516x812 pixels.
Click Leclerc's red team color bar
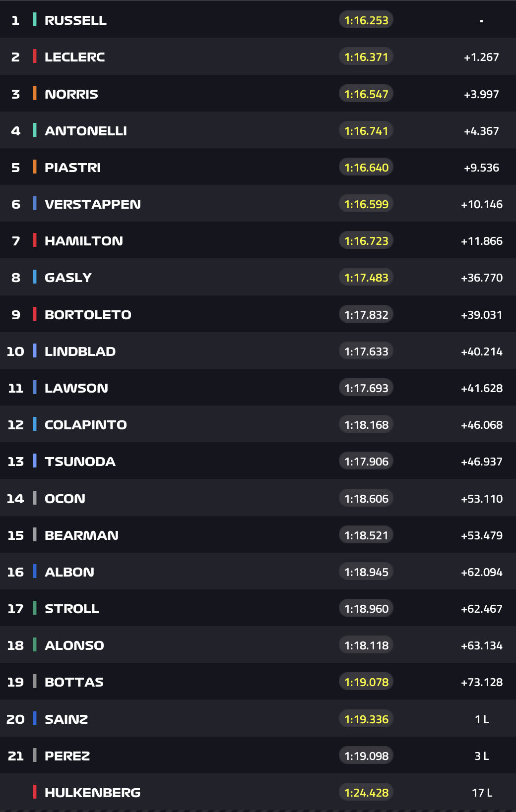click(35, 56)
